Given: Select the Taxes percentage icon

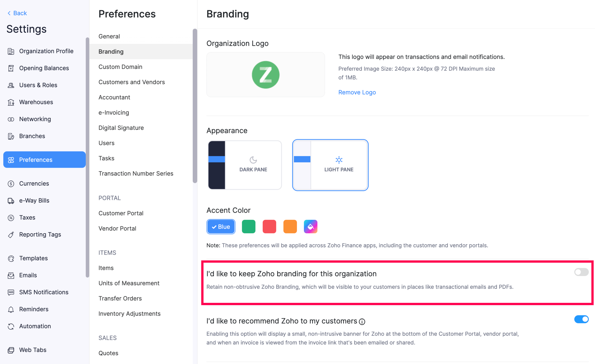Looking at the screenshot, I should (11, 217).
